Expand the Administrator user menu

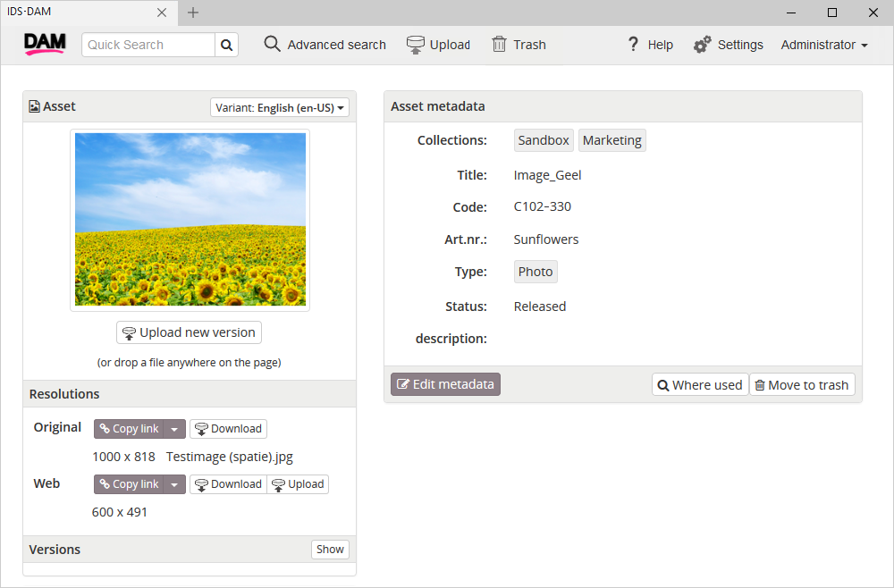[824, 45]
